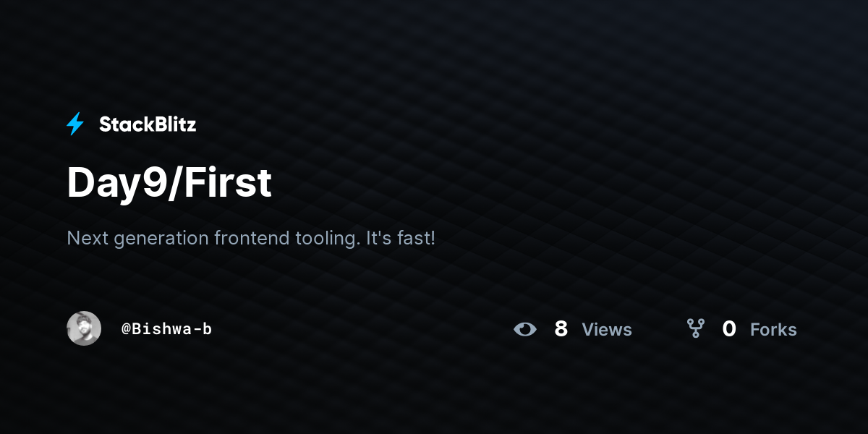
Task: Open the Day9/First project title
Action: (169, 182)
